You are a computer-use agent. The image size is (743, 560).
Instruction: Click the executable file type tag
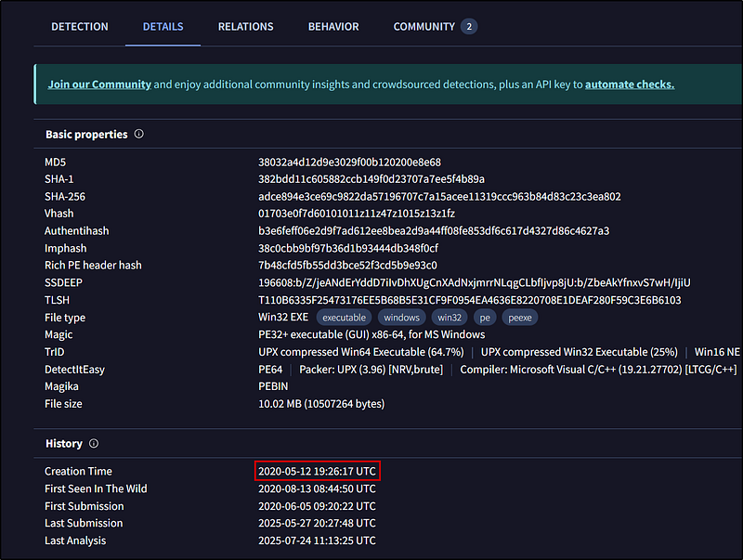(x=344, y=318)
